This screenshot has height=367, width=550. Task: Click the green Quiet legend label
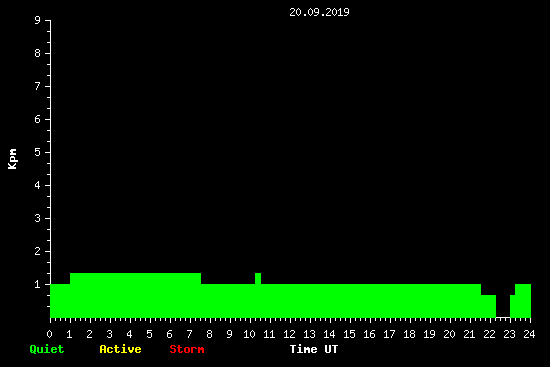point(47,349)
